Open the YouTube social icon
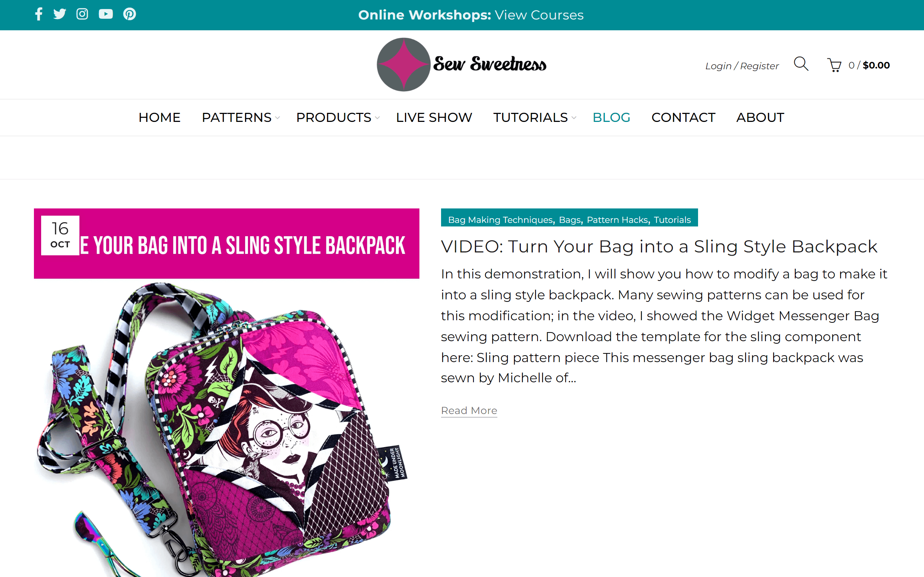This screenshot has width=924, height=577. point(106,14)
